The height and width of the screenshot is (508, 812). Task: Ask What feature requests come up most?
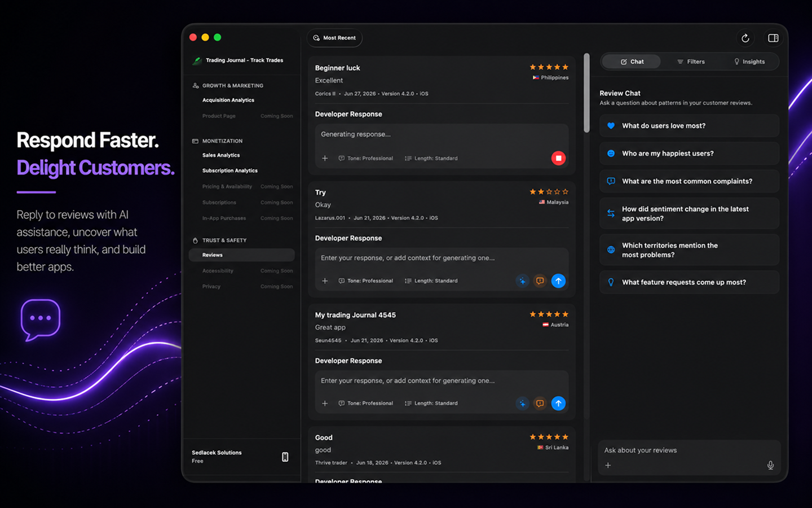click(689, 282)
